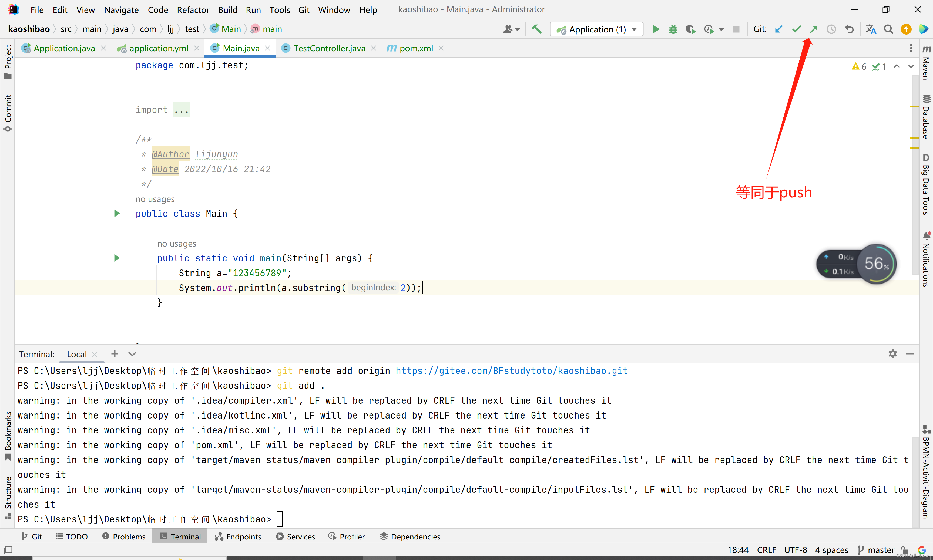Start debugging with the bug icon

[673, 29]
